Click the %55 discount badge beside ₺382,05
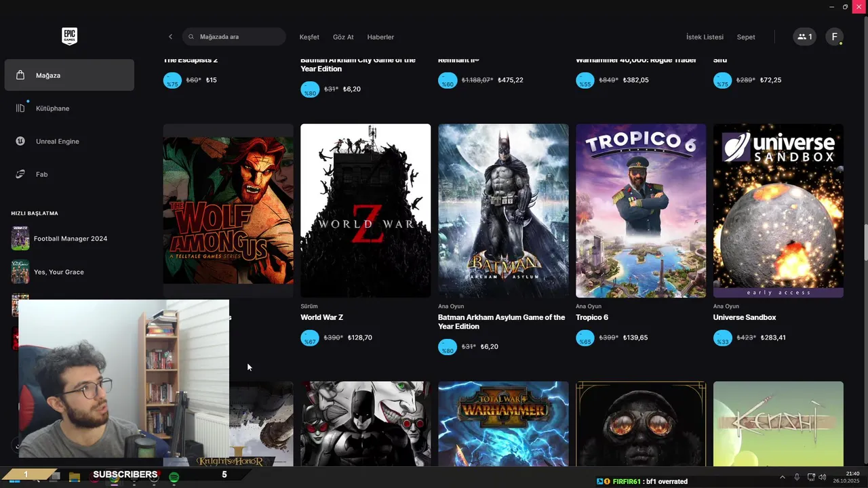The image size is (868, 488). [585, 80]
